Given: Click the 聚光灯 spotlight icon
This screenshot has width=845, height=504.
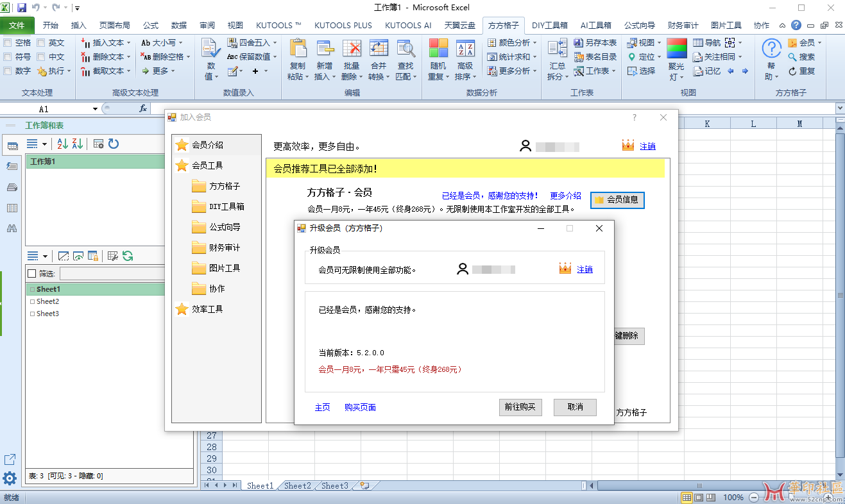Looking at the screenshot, I should [676, 49].
